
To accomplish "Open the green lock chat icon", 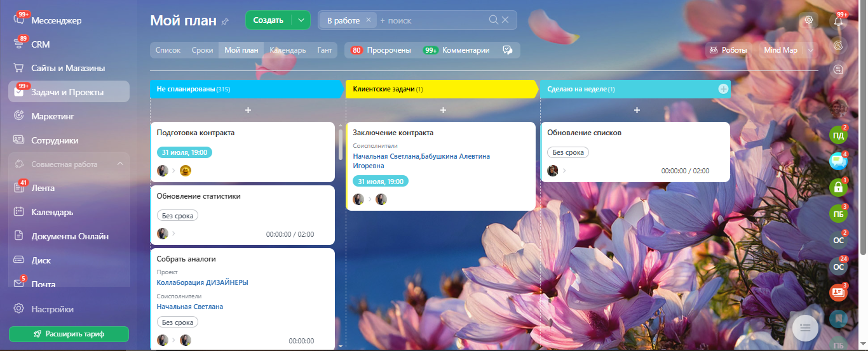I will [839, 187].
